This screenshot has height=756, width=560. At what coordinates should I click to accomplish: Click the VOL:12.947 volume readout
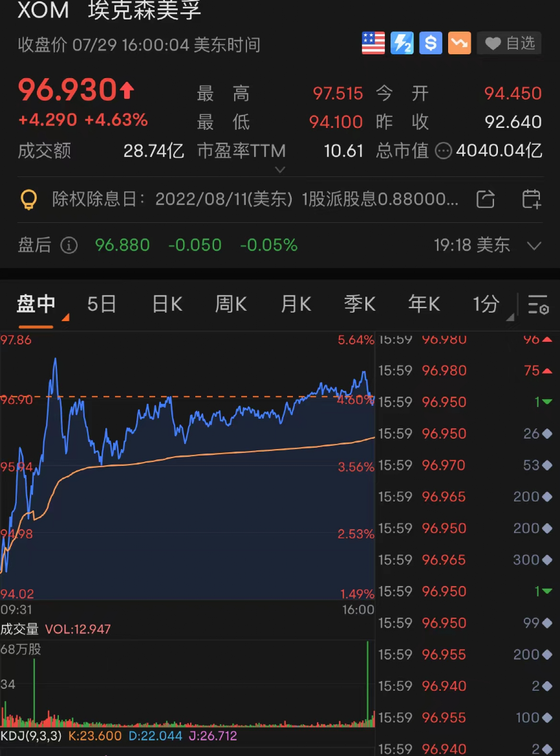[78, 628]
